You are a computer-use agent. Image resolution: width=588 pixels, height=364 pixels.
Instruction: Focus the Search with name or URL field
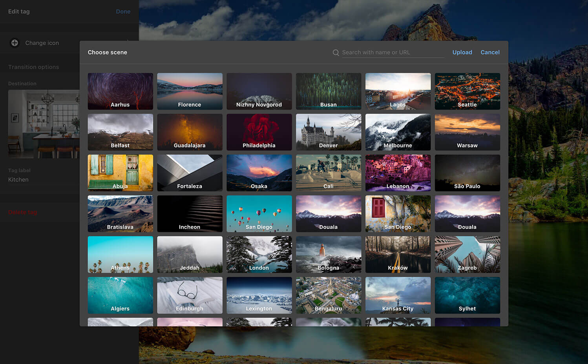393,53
